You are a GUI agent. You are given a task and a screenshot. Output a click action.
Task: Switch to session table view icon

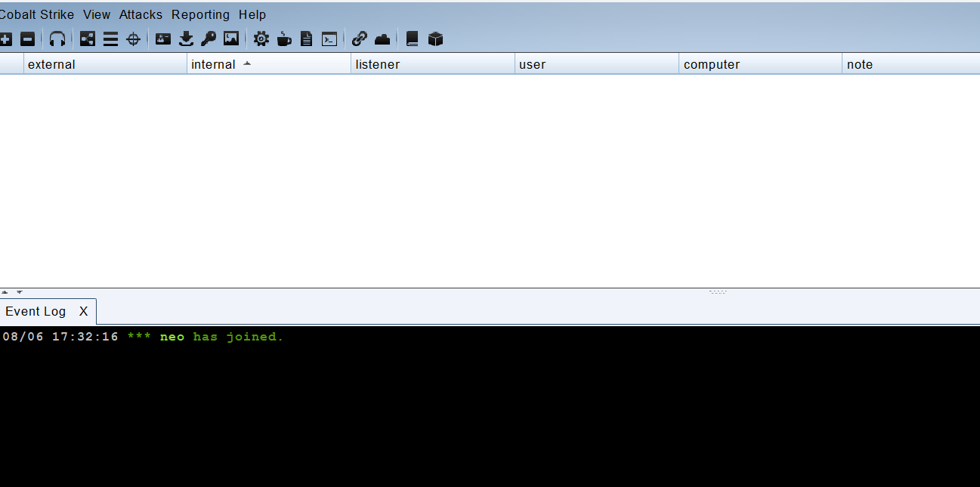[110, 39]
